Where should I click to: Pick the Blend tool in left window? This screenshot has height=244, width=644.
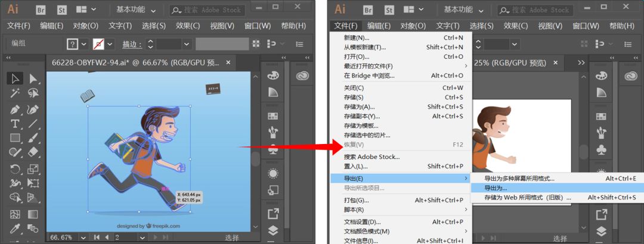(x=33, y=229)
